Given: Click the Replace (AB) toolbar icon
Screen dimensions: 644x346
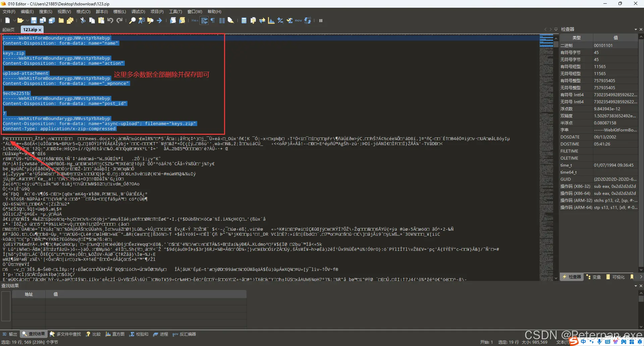Looking at the screenshot, I should (142, 20).
